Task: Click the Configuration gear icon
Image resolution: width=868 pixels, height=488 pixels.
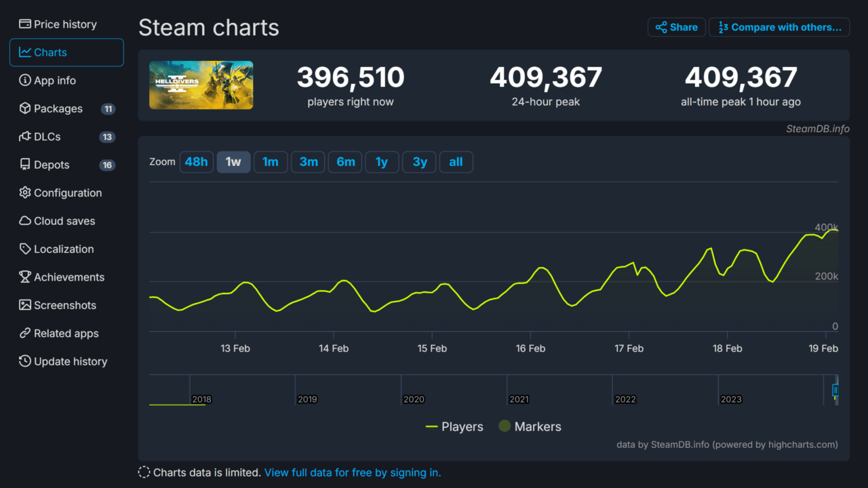Action: (25, 193)
